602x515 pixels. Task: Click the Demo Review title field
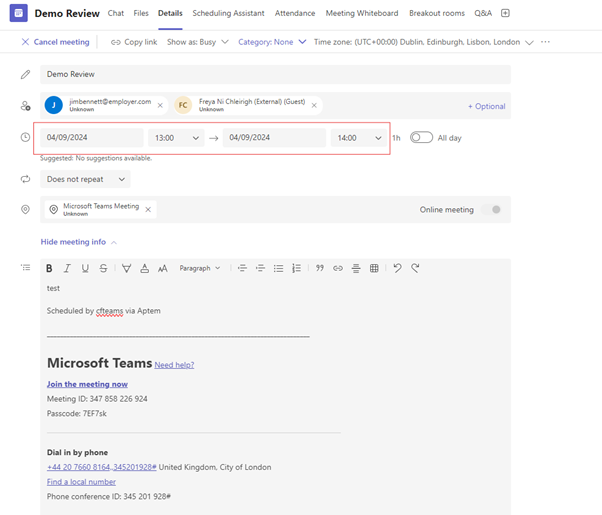tap(275, 74)
